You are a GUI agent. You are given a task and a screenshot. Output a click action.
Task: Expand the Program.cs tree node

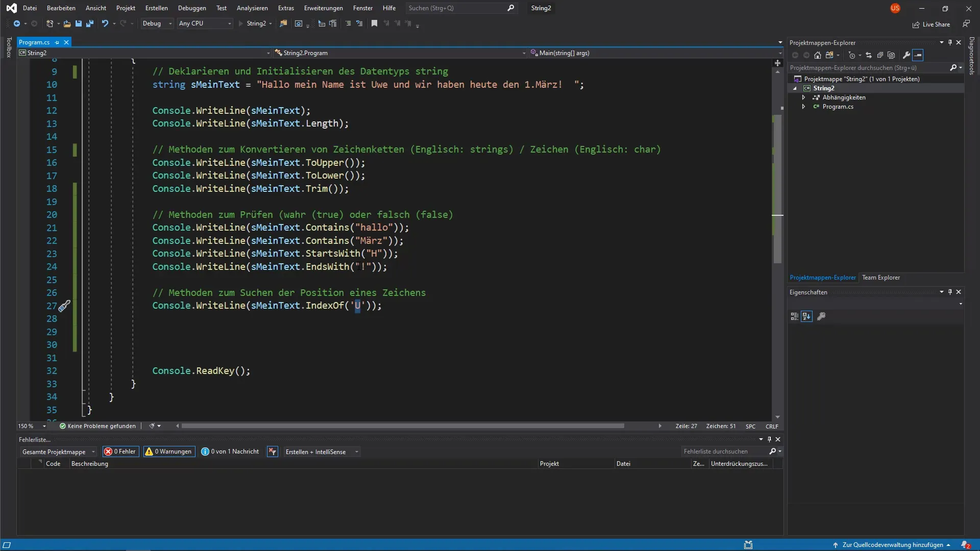pyautogui.click(x=804, y=107)
